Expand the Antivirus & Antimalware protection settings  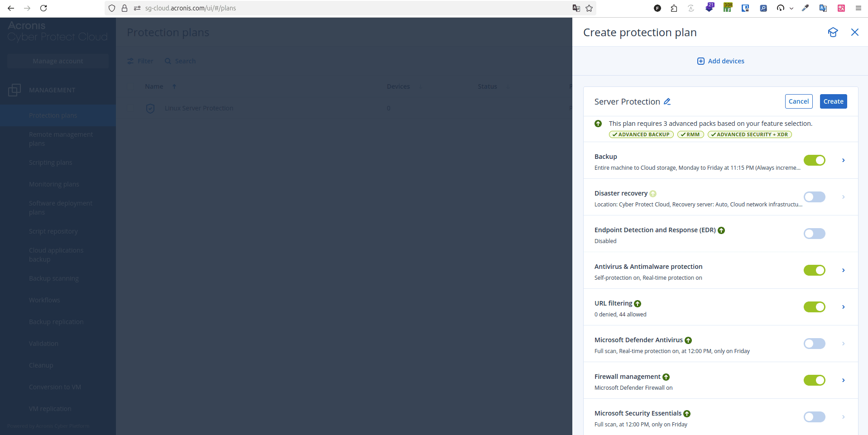pyautogui.click(x=843, y=270)
